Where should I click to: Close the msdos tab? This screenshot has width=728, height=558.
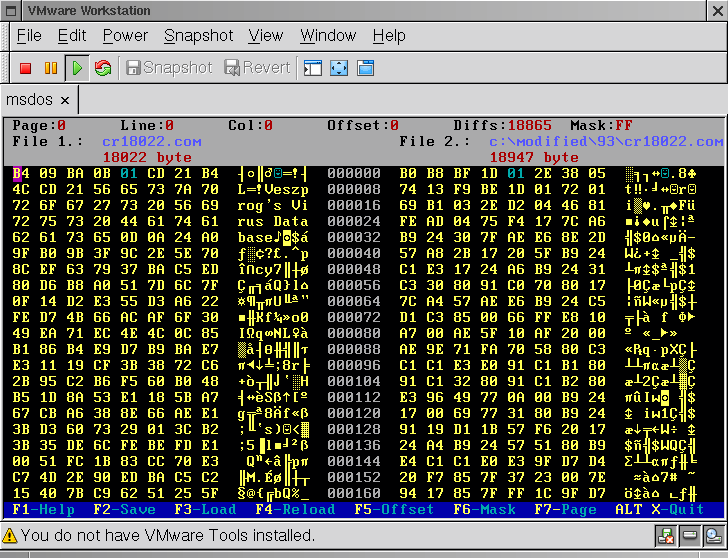(65, 100)
